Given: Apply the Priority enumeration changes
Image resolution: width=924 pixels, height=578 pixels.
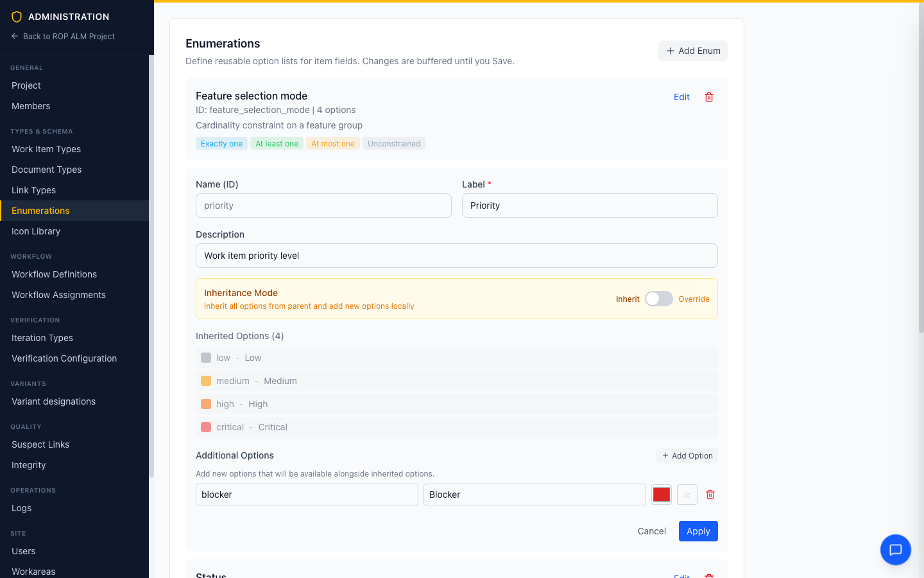Looking at the screenshot, I should pos(698,531).
